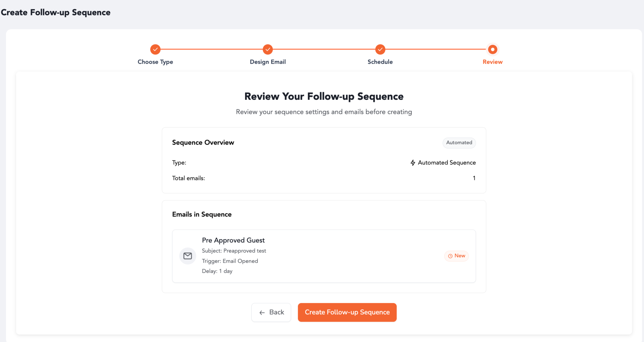Click the left arrow icon in Back button
The height and width of the screenshot is (342, 644).
click(262, 313)
